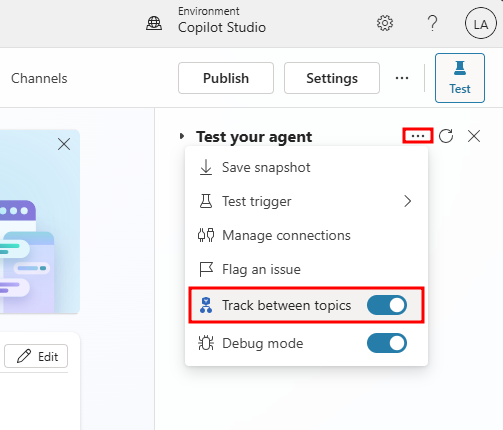Screen dimensions: 503x430
Task: Click the Edit button with pencil
Action: (x=36, y=356)
